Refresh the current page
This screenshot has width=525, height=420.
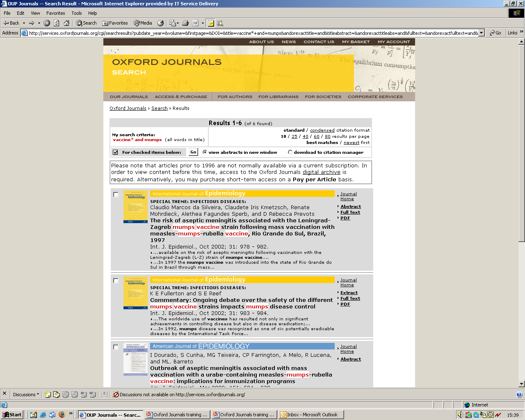pyautogui.click(x=57, y=23)
